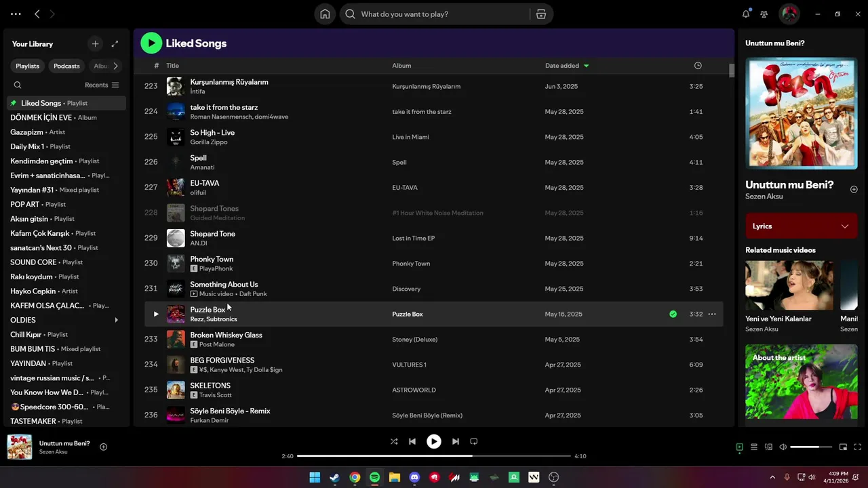The width and height of the screenshot is (868, 488).
Task: Skip to next track
Action: coord(456,442)
